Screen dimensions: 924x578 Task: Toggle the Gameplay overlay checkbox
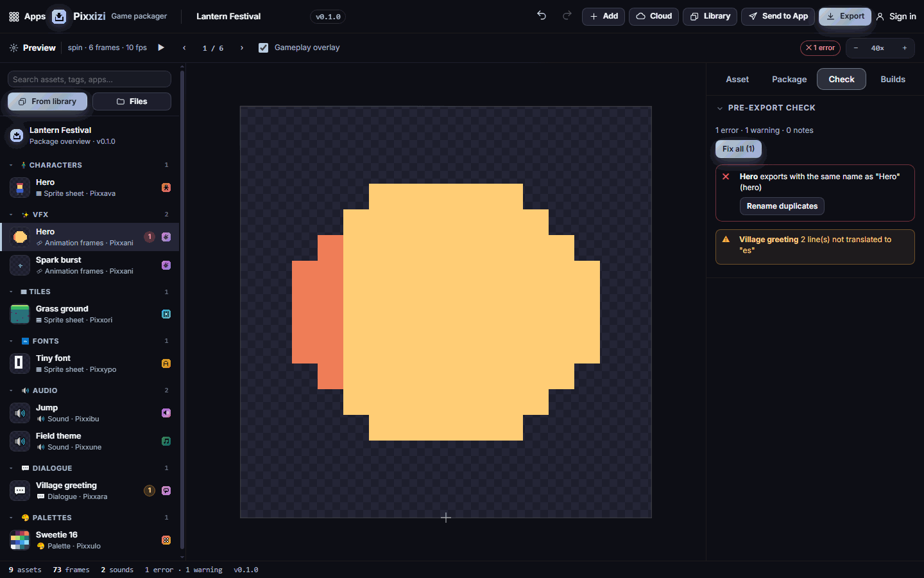263,48
